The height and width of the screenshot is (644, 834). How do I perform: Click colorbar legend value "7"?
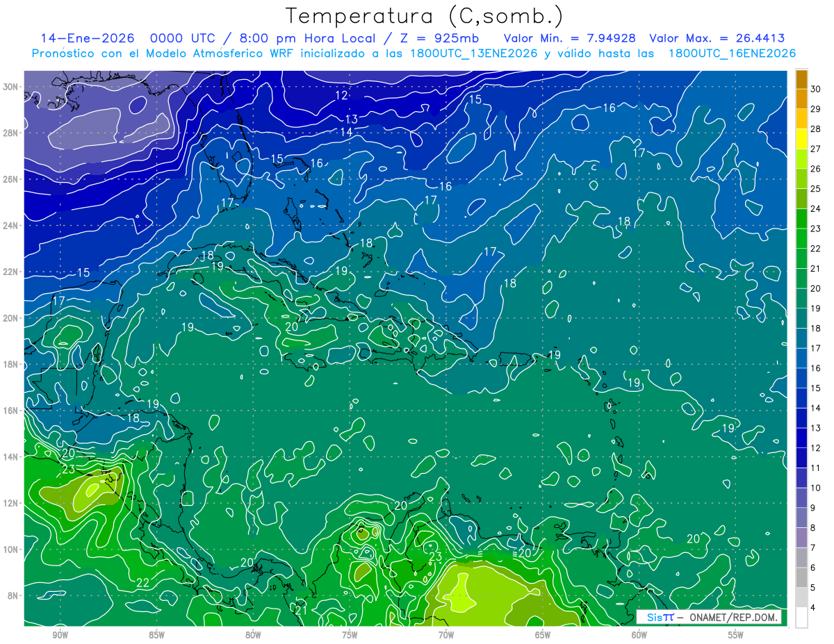coord(814,547)
